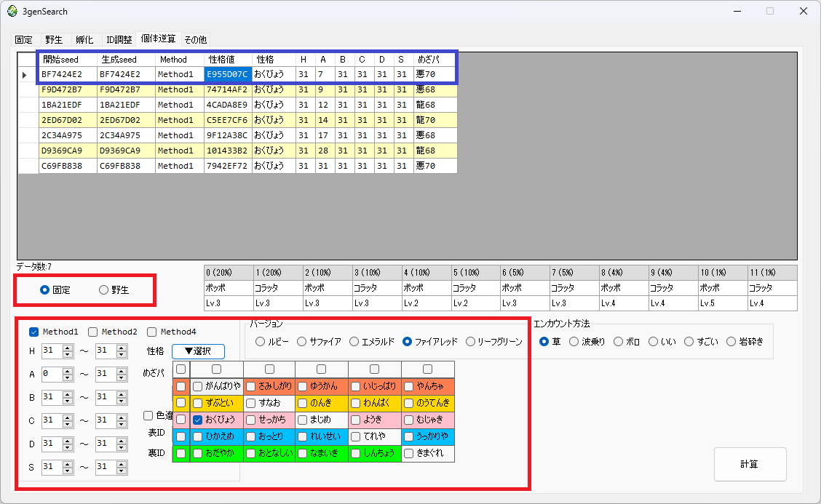Click the 計算 button

tap(750, 464)
